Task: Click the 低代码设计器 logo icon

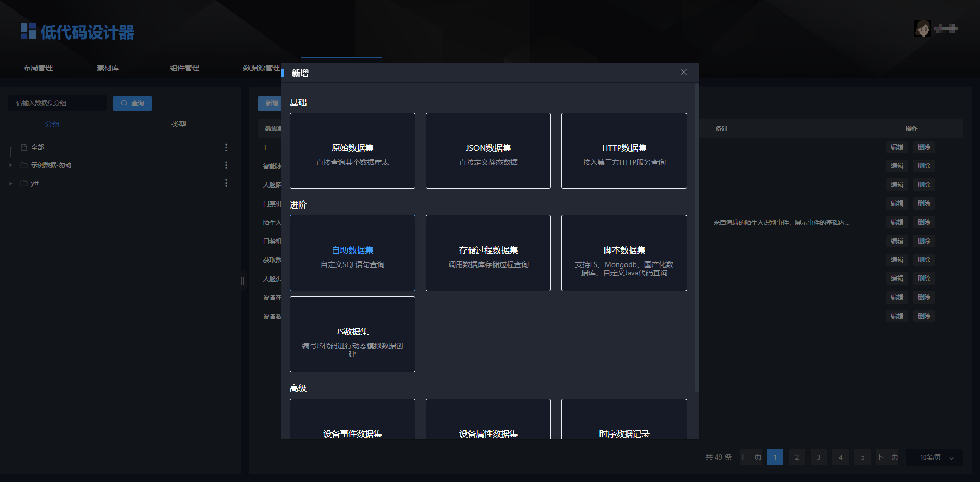Action: point(28,31)
